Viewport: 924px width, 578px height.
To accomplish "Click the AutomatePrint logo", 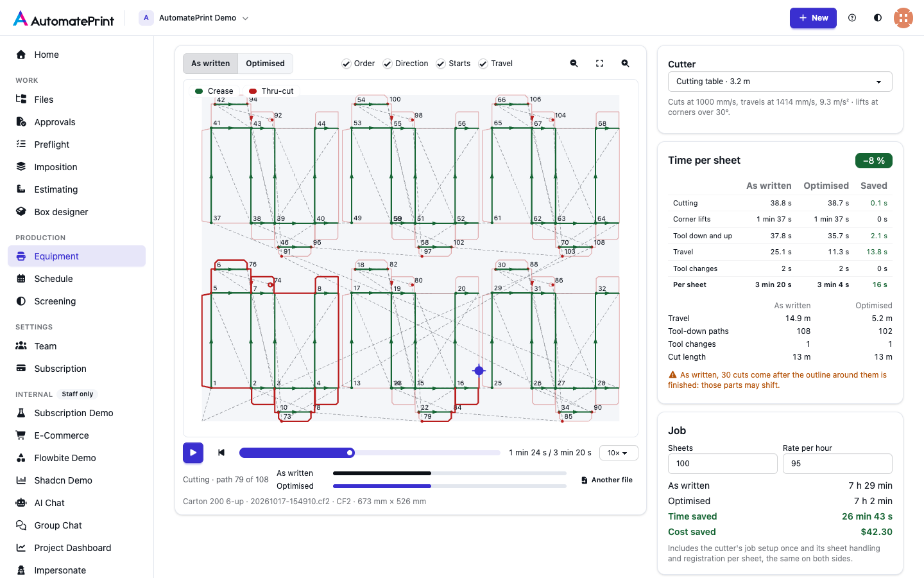I will [64, 19].
